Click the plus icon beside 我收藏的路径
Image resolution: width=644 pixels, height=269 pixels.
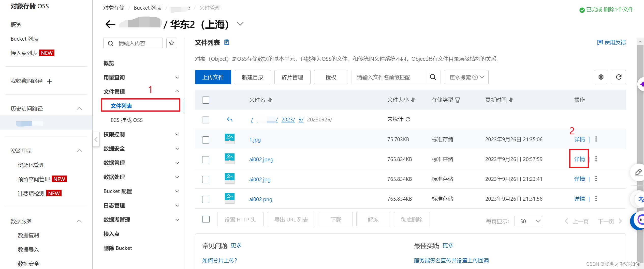pyautogui.click(x=50, y=81)
